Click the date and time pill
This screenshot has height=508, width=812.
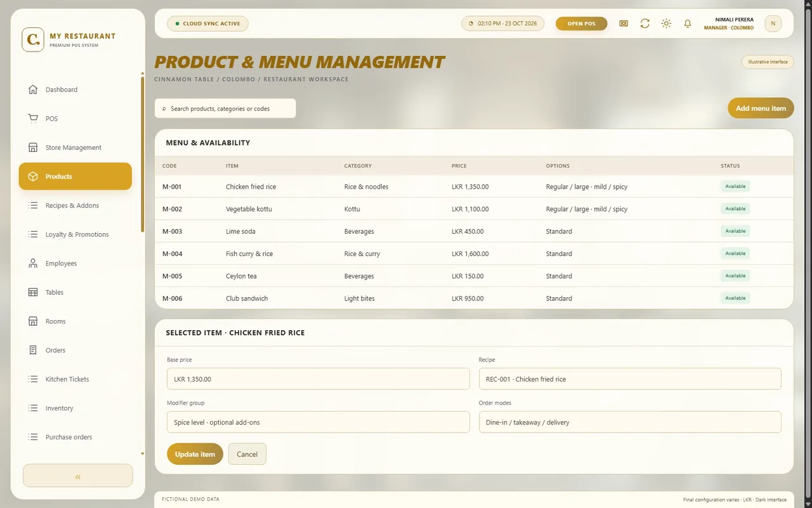[x=502, y=23]
